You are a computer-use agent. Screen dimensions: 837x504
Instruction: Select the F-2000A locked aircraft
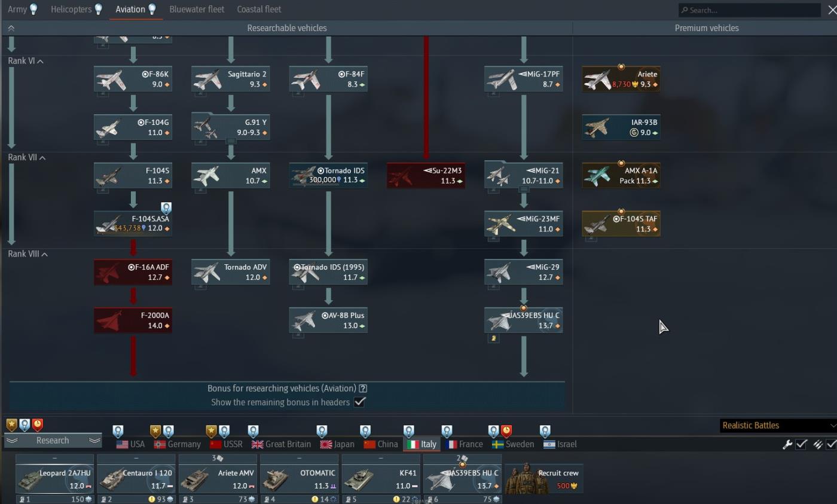tap(133, 320)
